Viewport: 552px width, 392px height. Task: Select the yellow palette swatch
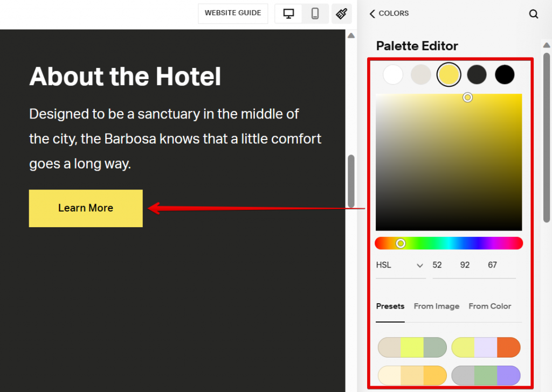[449, 74]
